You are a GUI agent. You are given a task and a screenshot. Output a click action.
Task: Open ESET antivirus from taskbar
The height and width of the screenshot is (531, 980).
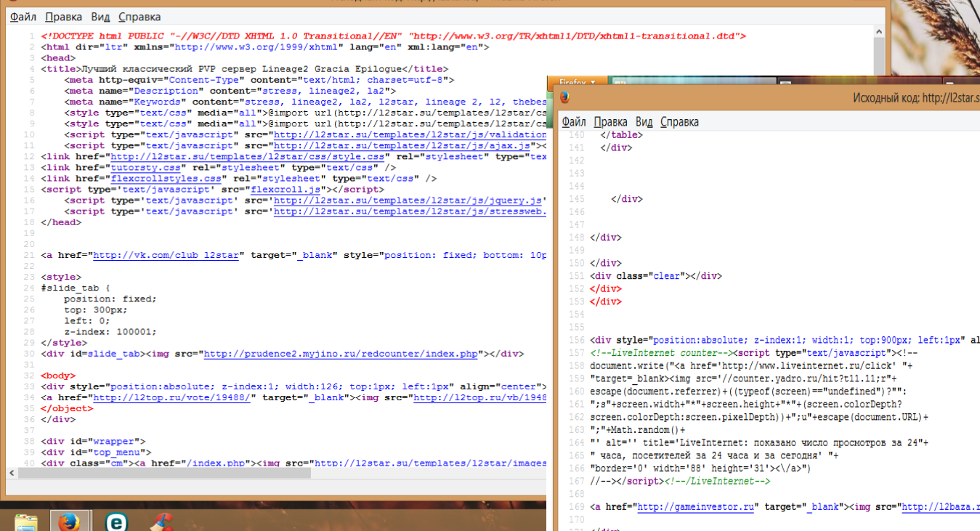(x=116, y=522)
